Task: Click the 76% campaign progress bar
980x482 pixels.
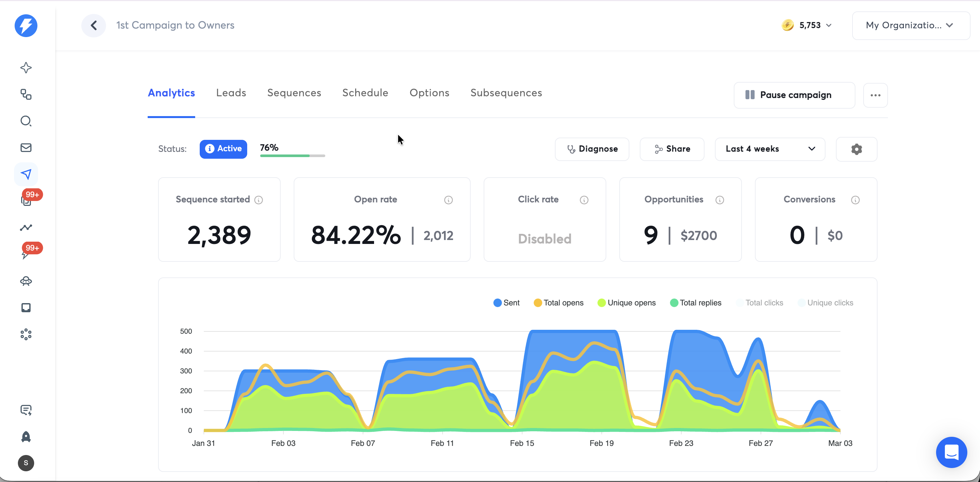Action: pyautogui.click(x=292, y=155)
